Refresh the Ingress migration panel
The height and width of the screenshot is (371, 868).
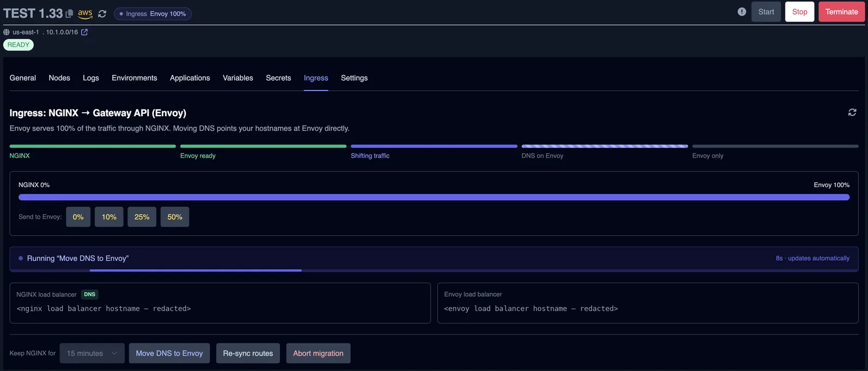click(852, 112)
